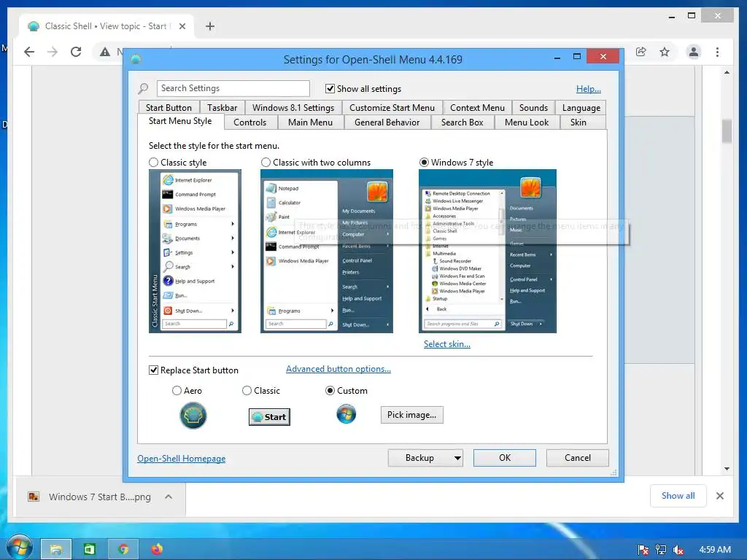The image size is (747, 560).
Task: Open the Chrome profile avatar icon
Action: click(694, 52)
